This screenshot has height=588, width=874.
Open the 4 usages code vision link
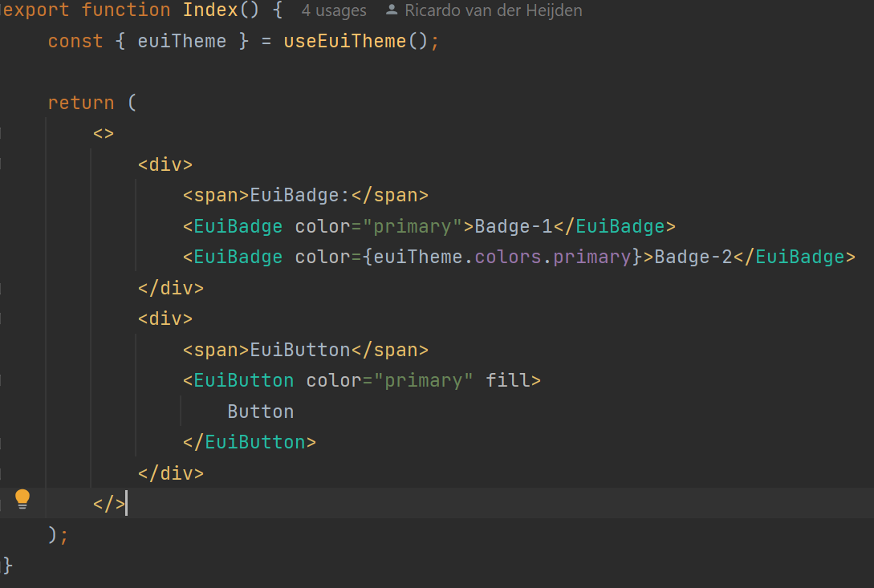coord(334,10)
